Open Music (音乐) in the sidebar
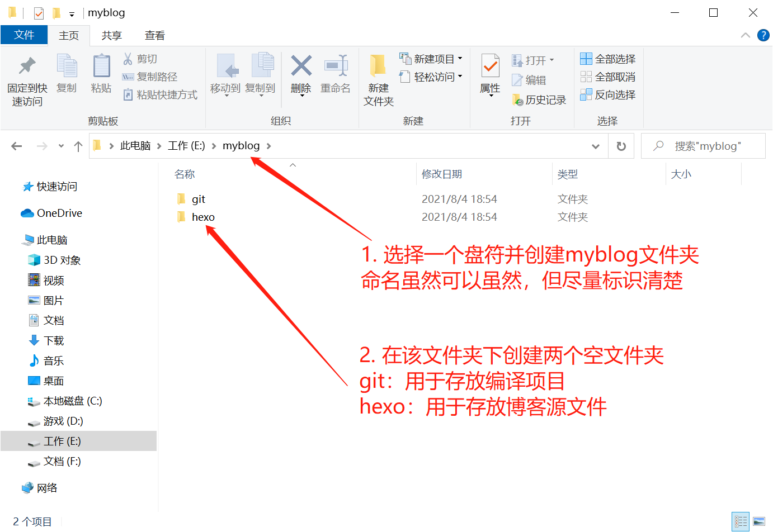 (x=46, y=361)
